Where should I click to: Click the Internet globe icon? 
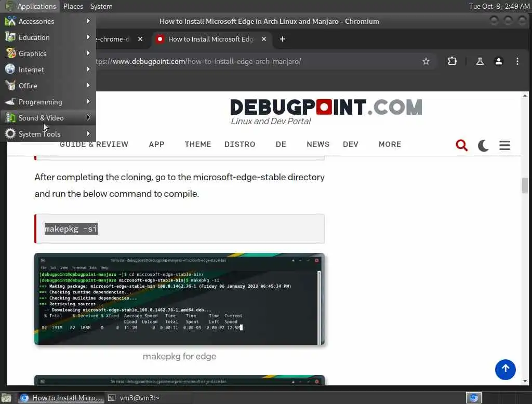click(x=10, y=69)
